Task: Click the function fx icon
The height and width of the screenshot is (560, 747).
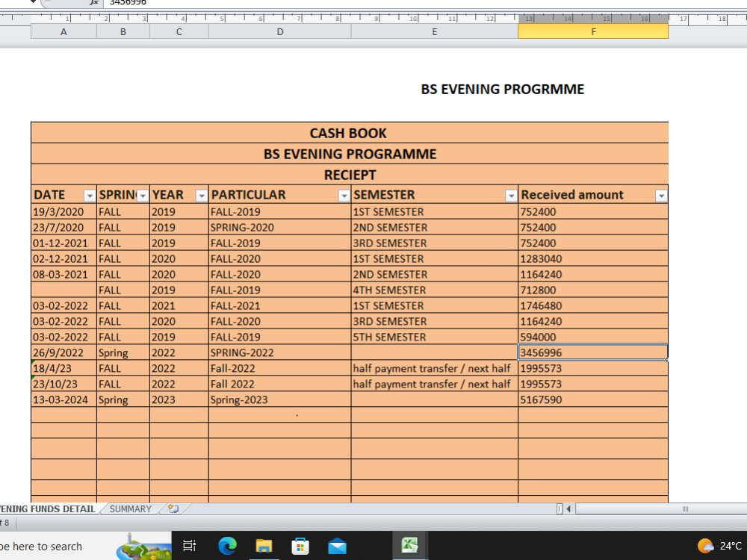Action: [x=94, y=2]
